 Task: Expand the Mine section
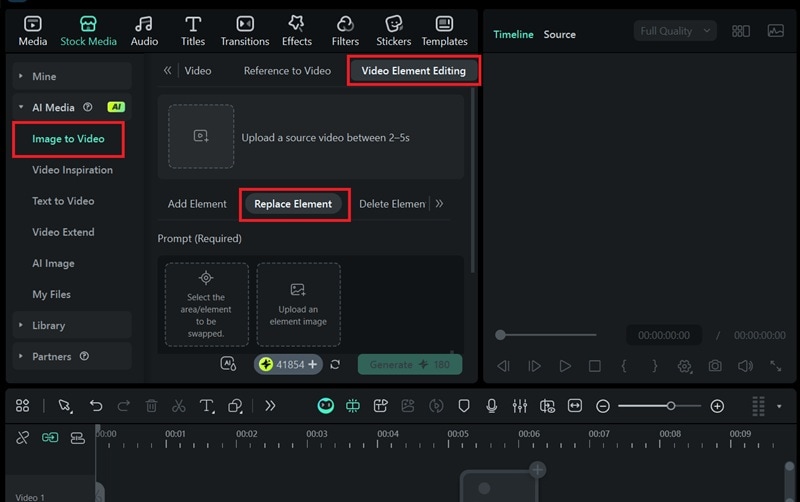point(72,76)
